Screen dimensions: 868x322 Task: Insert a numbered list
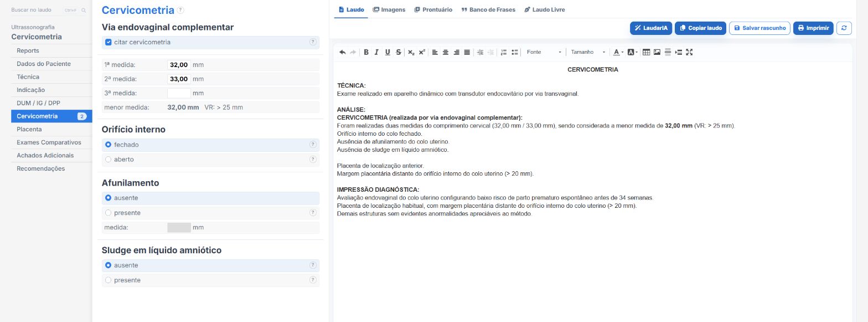(504, 52)
